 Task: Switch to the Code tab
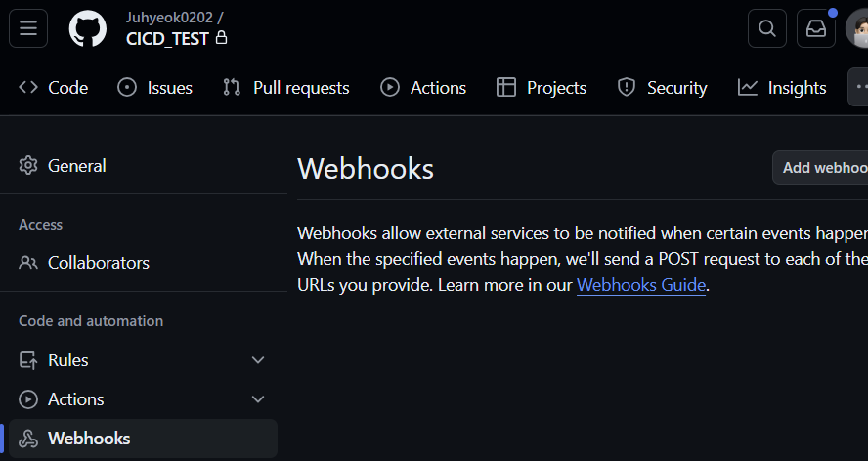click(53, 88)
